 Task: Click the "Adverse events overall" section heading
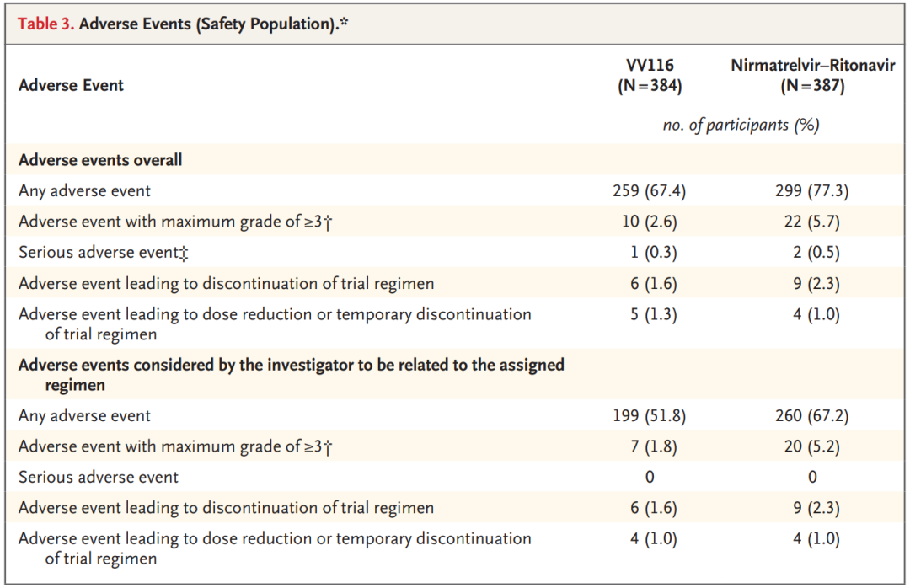tap(100, 160)
